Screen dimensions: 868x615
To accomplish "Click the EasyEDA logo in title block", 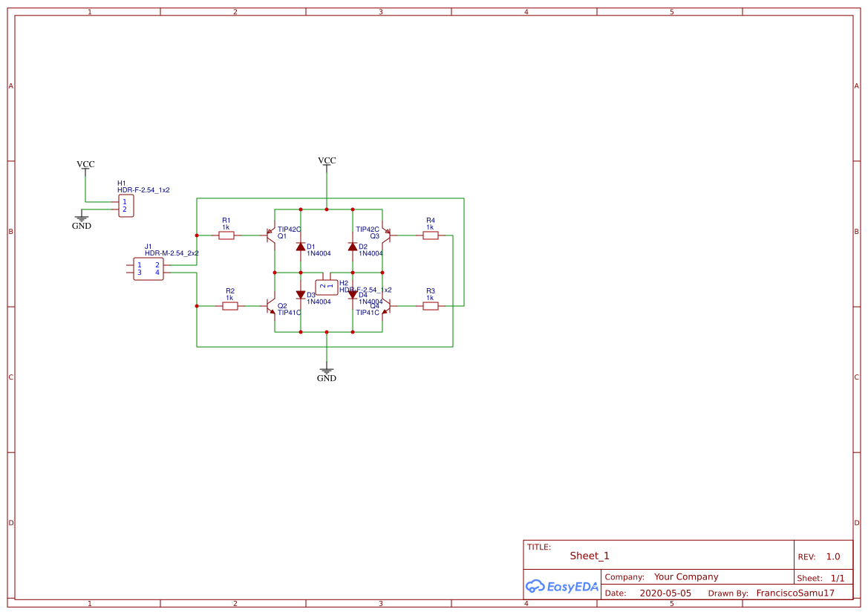I will tap(562, 586).
